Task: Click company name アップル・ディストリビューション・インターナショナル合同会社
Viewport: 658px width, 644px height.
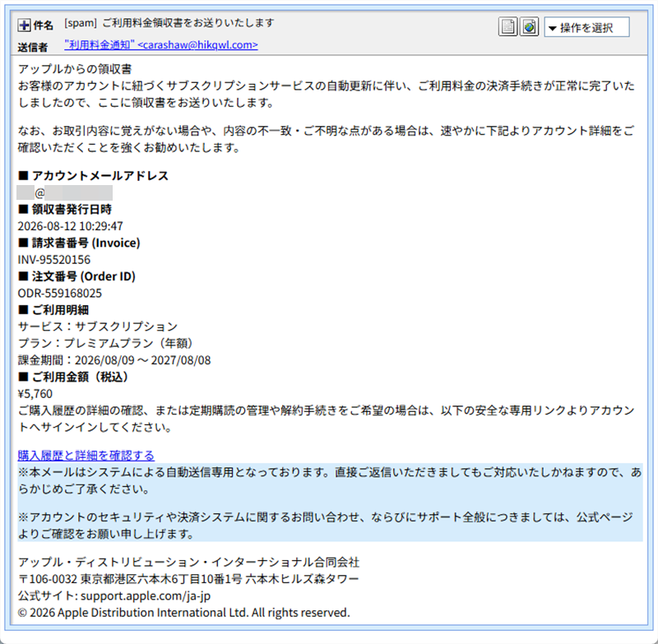Action: (188, 562)
